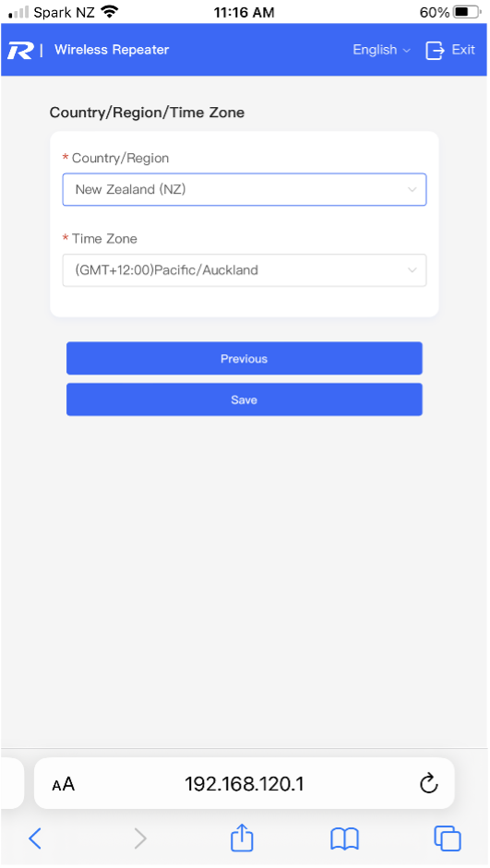Click the Previous button
490x868 pixels.
245,358
